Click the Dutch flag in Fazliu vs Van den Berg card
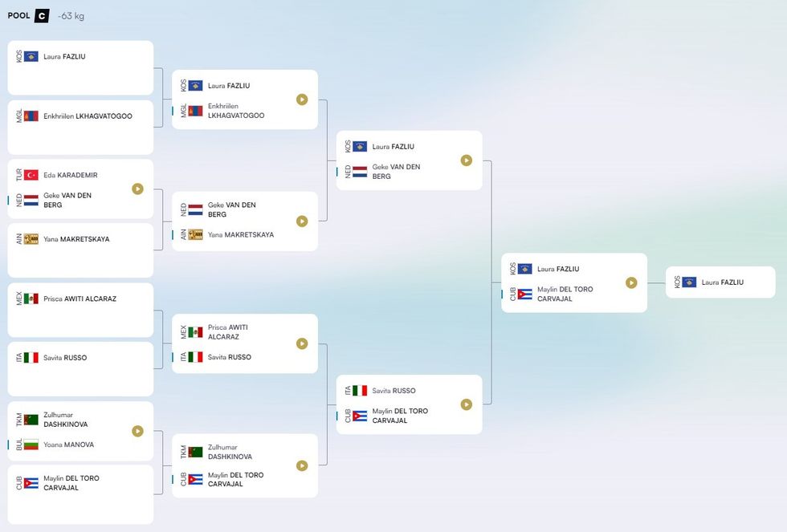This screenshot has width=787, height=532. click(360, 172)
